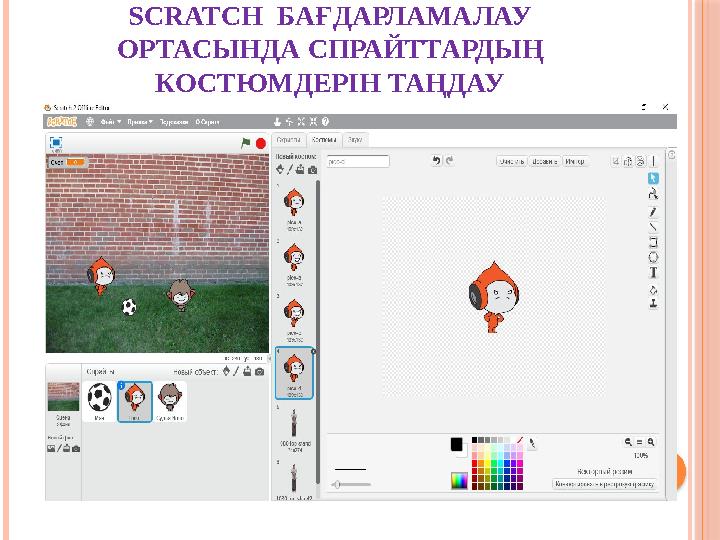Select the arrow Select tool

(x=653, y=178)
